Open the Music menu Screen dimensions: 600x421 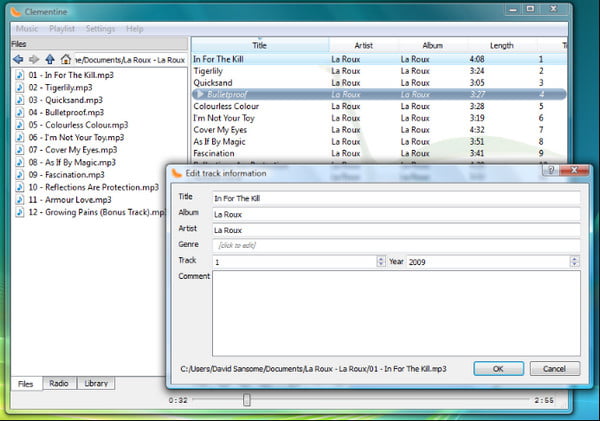[x=27, y=29]
